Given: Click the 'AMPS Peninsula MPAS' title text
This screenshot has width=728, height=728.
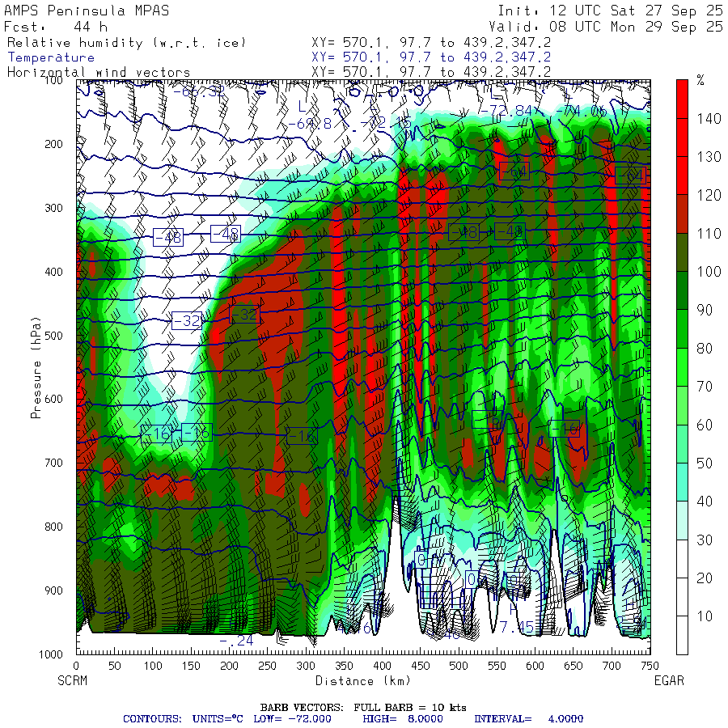Looking at the screenshot, I should point(87,11).
